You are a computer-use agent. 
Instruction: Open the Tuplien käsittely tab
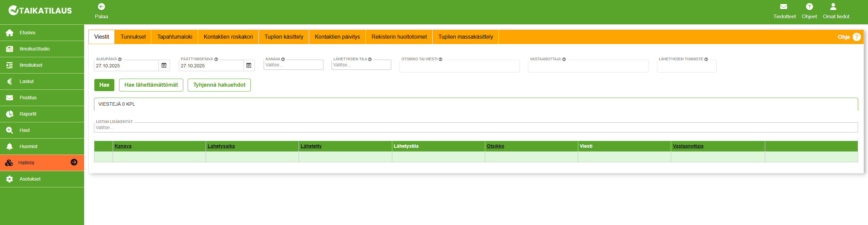(x=284, y=37)
